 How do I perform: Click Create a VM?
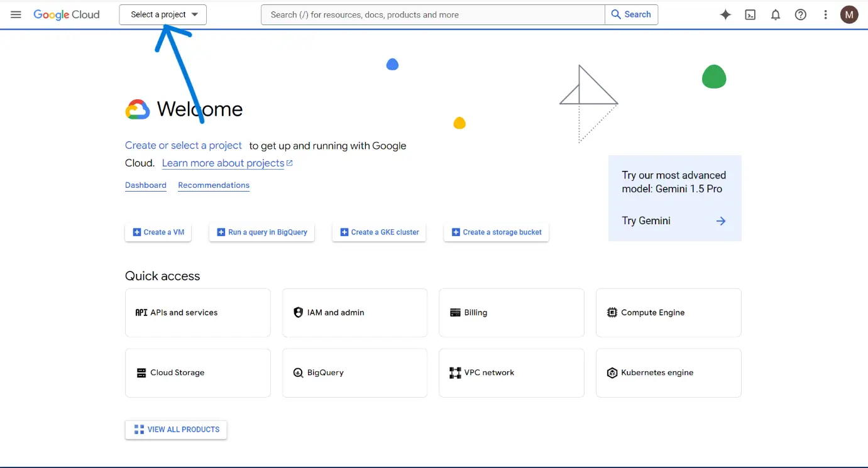pos(158,232)
